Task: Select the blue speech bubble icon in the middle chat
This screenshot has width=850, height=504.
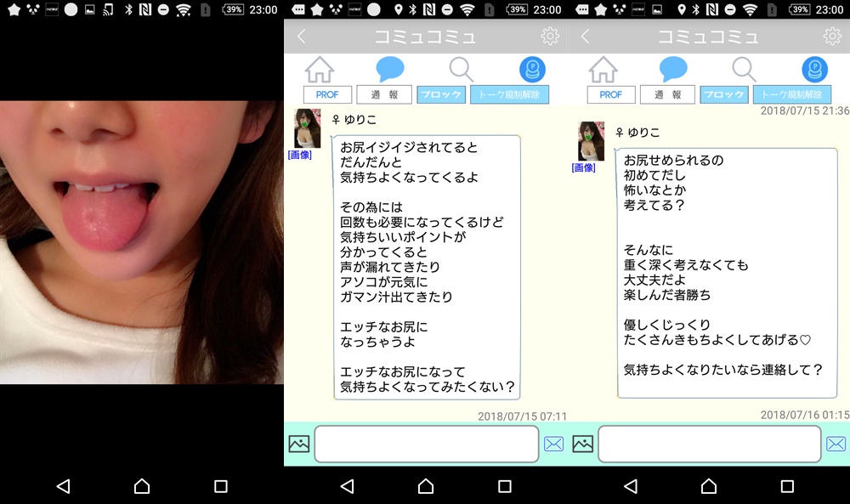Action: point(390,70)
